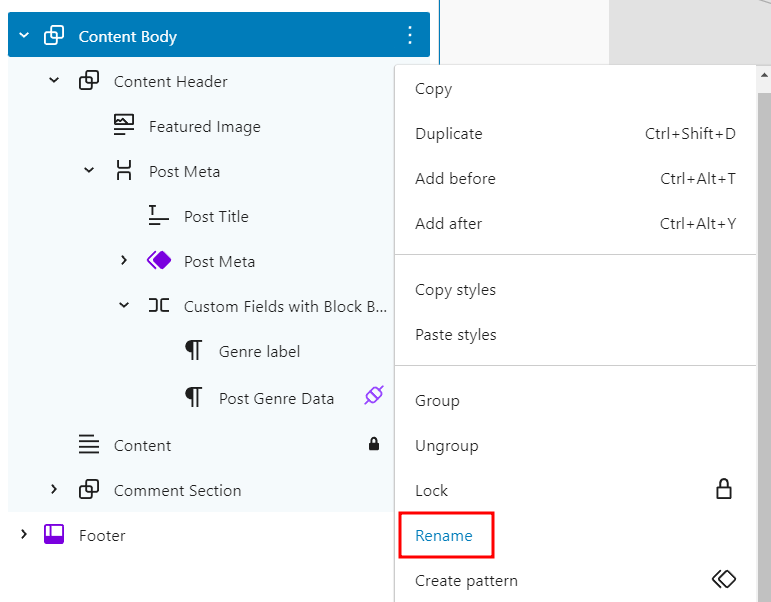Expand the purple Post Meta pattern
The width and height of the screenshot is (771, 602).
pyautogui.click(x=124, y=261)
